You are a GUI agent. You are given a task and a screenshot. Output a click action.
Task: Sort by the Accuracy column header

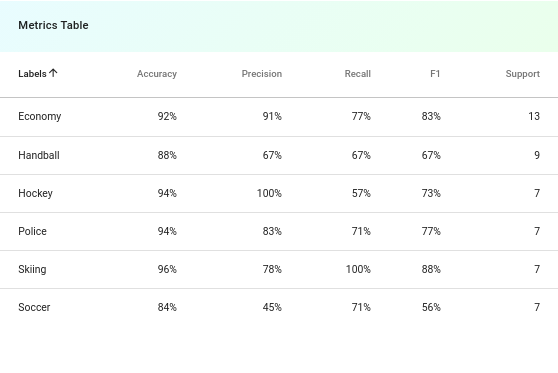pyautogui.click(x=157, y=74)
